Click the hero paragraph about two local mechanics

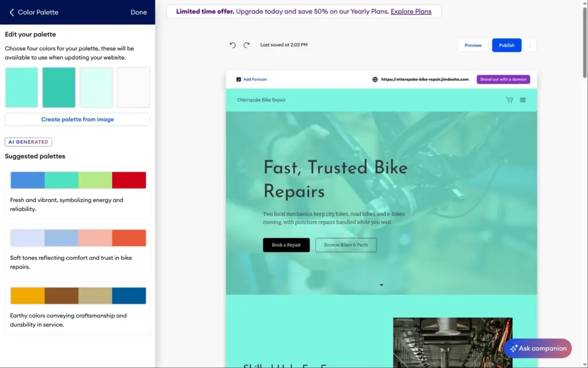click(334, 218)
